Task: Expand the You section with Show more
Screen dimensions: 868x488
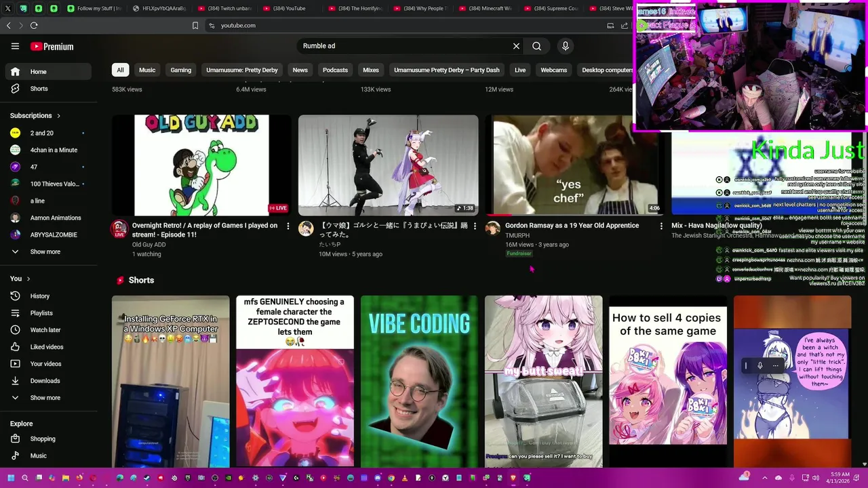Action: pyautogui.click(x=48, y=398)
